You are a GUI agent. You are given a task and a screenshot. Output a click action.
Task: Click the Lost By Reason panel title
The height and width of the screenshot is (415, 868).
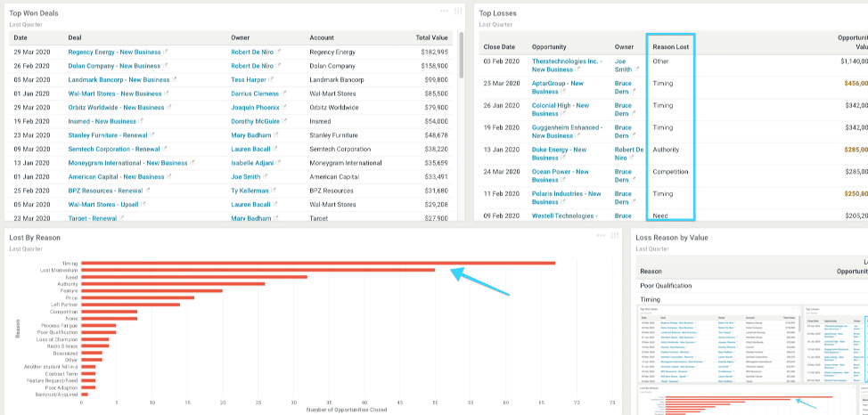[35, 238]
